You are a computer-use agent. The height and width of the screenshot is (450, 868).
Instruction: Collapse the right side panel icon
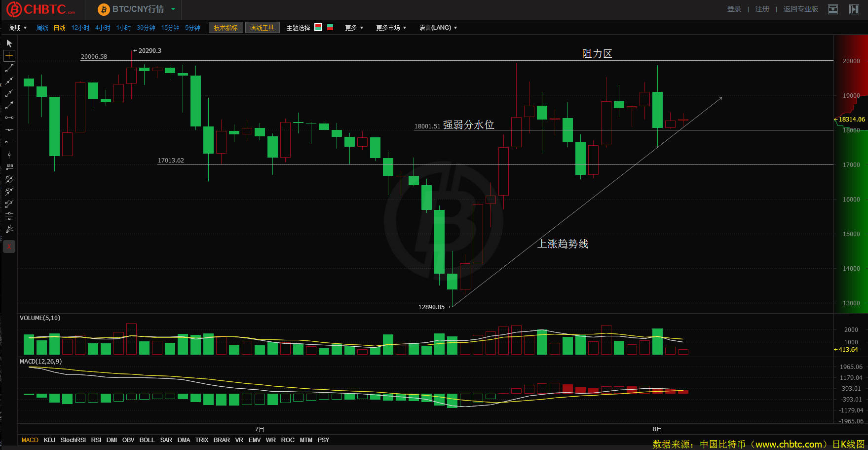click(x=854, y=9)
